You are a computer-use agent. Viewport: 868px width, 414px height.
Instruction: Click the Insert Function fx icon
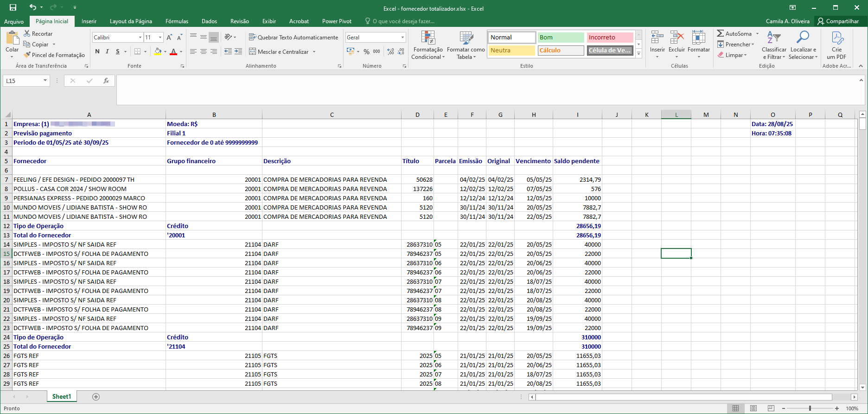106,81
